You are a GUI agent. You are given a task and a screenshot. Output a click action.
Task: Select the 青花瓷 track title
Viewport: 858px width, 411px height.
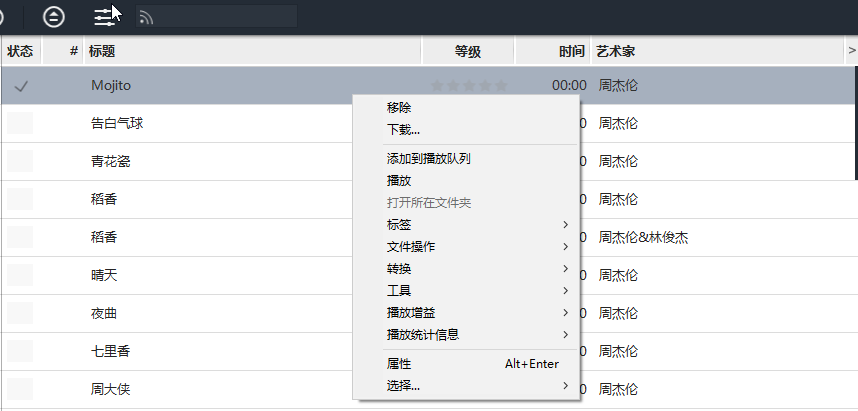tap(111, 161)
